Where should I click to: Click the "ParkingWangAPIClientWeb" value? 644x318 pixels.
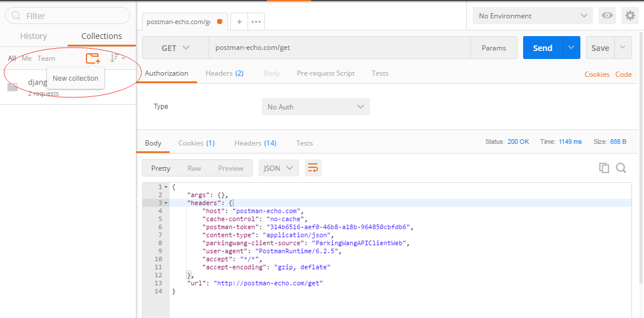click(359, 243)
